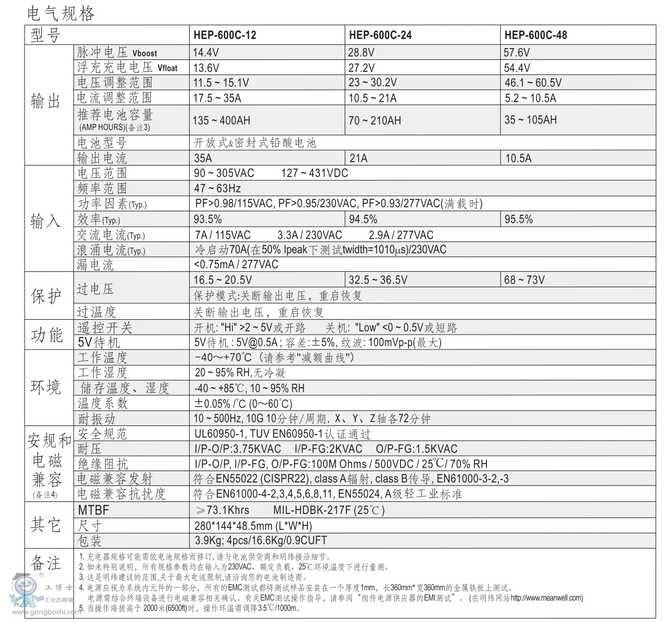Click the 备注 notes heading
This screenshot has width=672, height=623.
[x=46, y=563]
